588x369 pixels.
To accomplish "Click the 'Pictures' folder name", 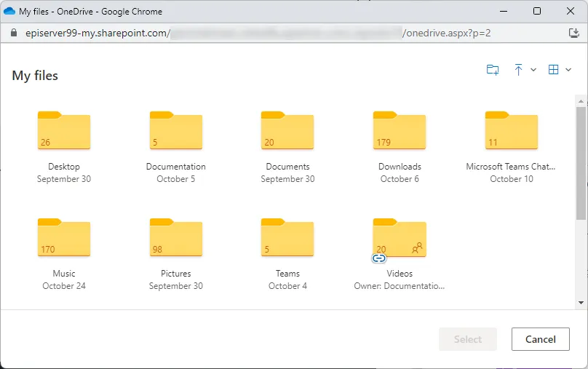I will [x=176, y=274].
